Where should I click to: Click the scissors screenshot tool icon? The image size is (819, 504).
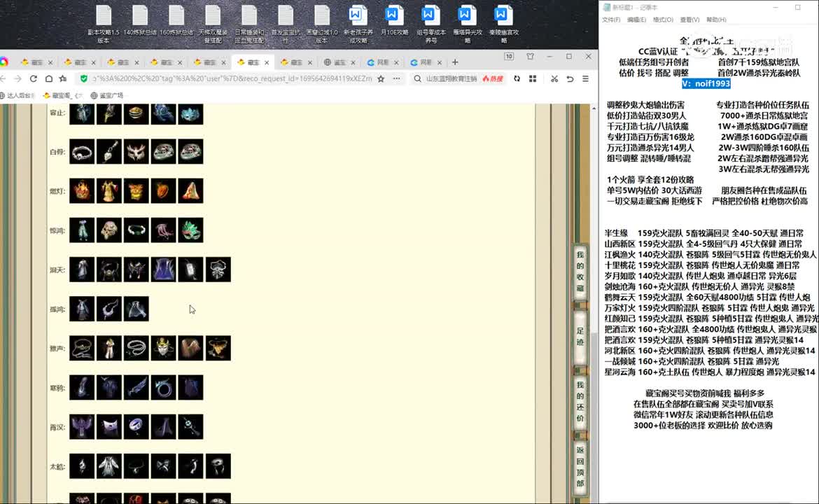pos(554,79)
